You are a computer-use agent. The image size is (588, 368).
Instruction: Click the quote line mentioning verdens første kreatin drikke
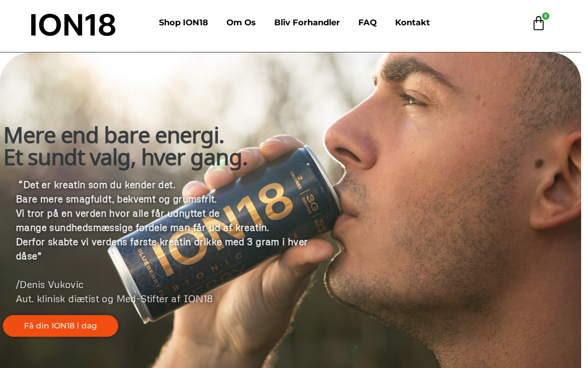click(162, 241)
